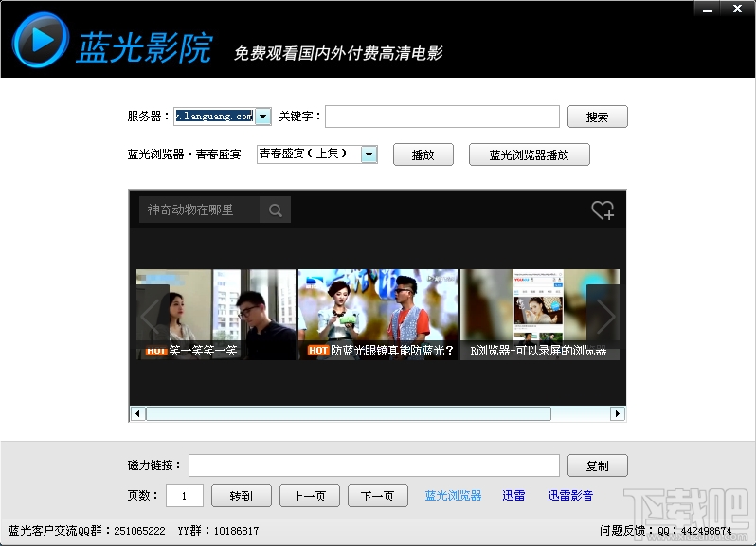The height and width of the screenshot is (546, 756).
Task: Click the YY群 10186817 text
Action: coord(218,531)
